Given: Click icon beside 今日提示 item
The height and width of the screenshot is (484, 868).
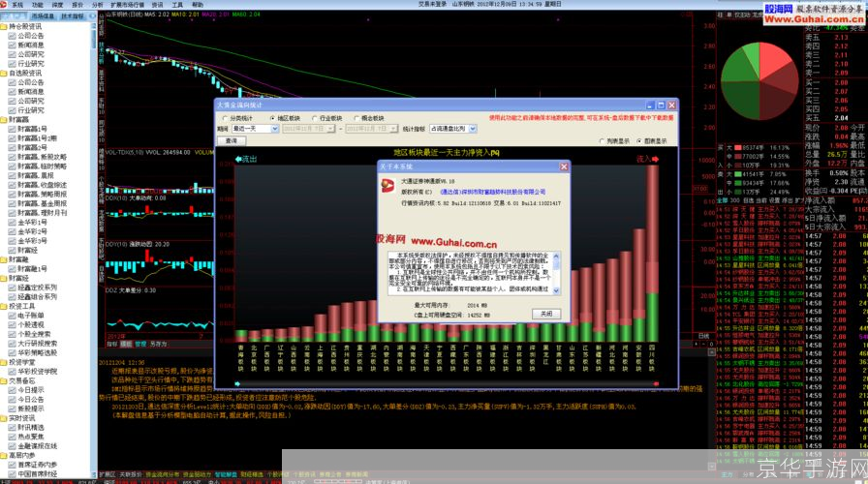Looking at the screenshot, I should tap(13, 390).
